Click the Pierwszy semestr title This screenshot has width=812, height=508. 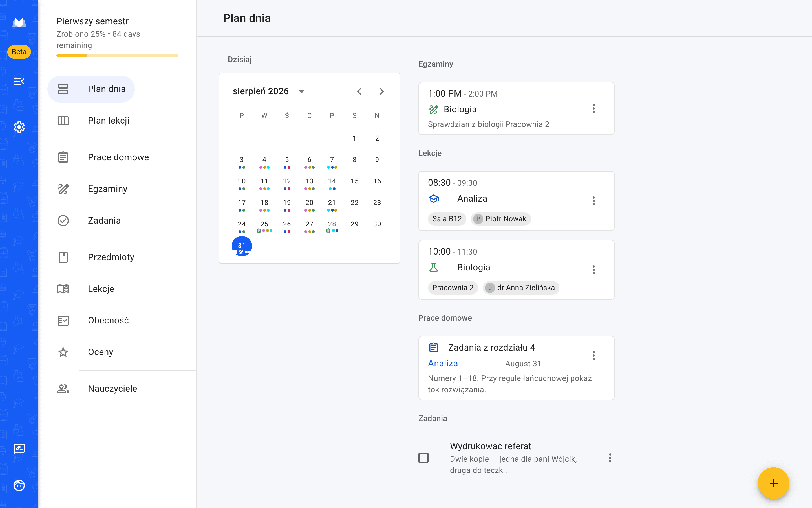[92, 21]
